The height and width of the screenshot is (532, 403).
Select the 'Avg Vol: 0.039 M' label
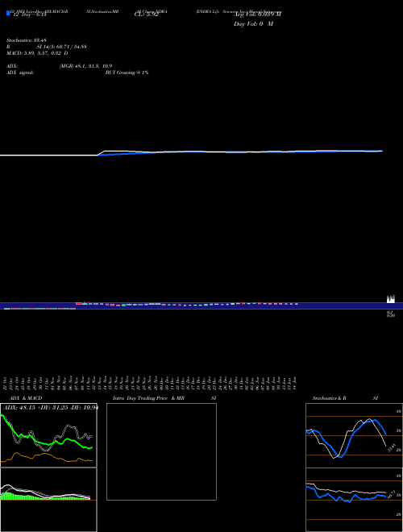[258, 15]
